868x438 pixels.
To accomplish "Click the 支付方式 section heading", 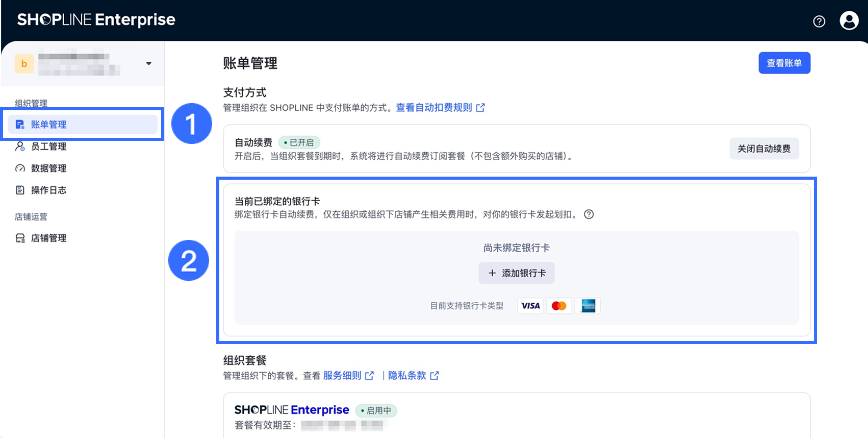I will coord(245,92).
